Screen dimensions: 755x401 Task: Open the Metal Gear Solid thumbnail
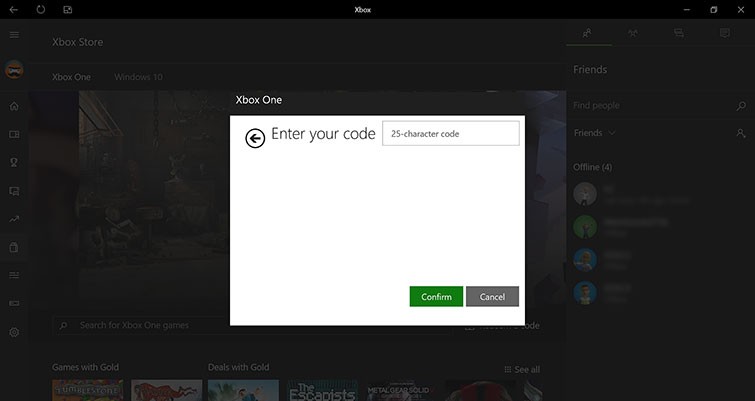(x=401, y=390)
